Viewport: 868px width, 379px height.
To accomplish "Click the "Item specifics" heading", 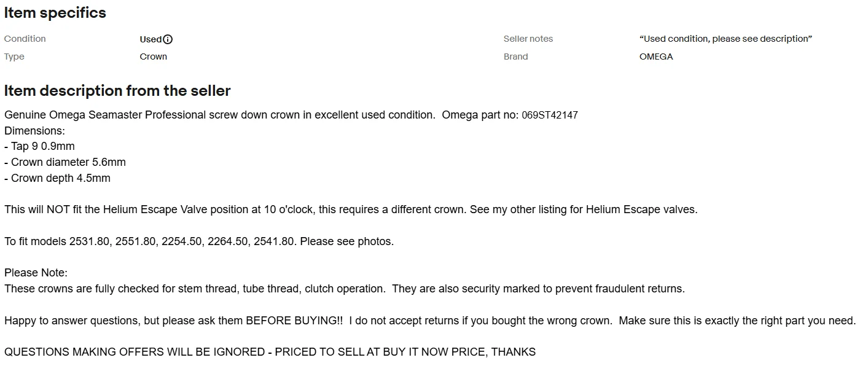I will 55,13.
